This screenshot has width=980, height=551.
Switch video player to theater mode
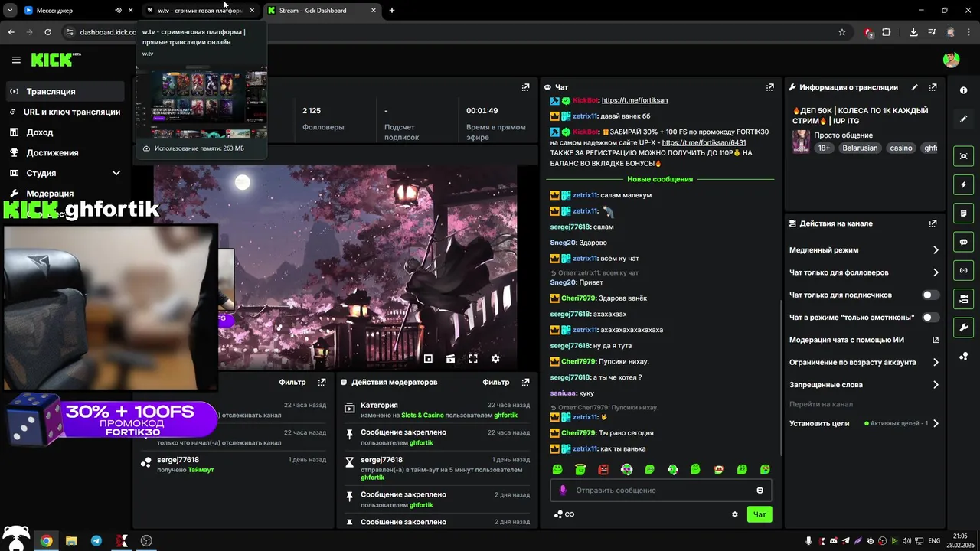pyautogui.click(x=450, y=358)
